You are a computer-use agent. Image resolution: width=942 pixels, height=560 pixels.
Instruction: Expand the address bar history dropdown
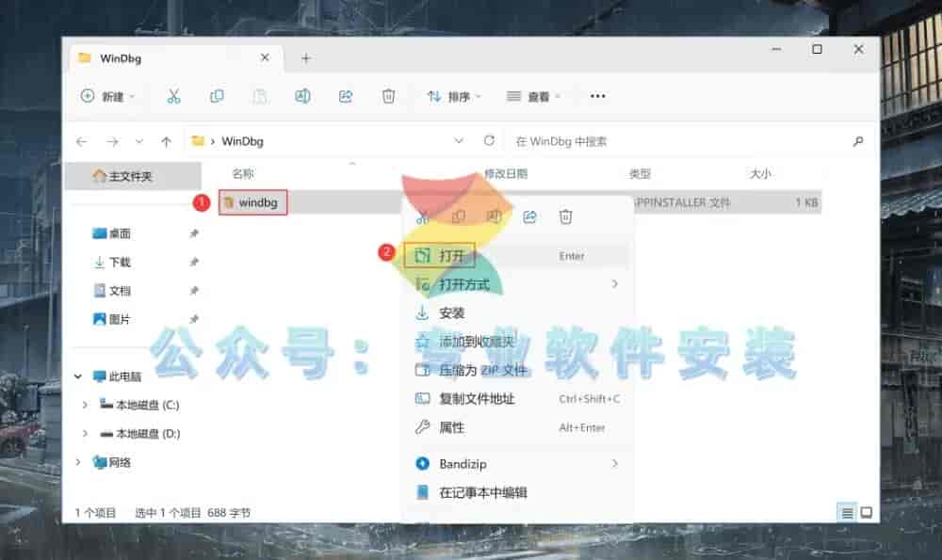[459, 141]
